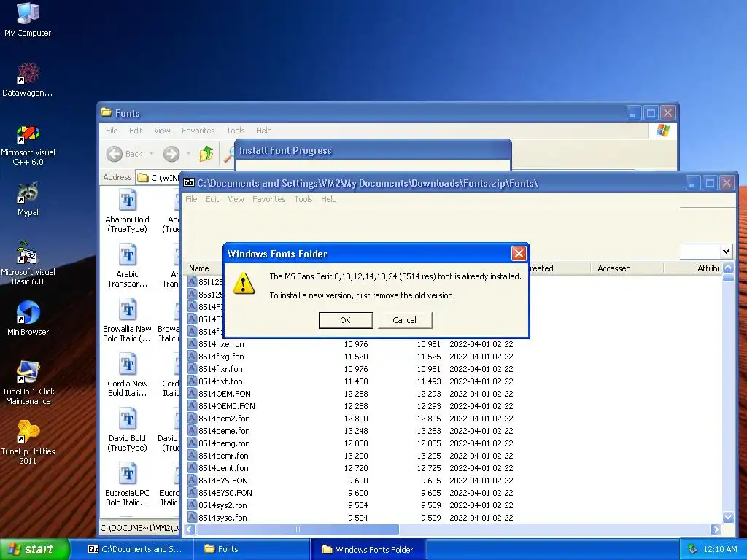Open Favorites menu in Fonts window
This screenshot has width=747, height=560.
click(x=198, y=131)
